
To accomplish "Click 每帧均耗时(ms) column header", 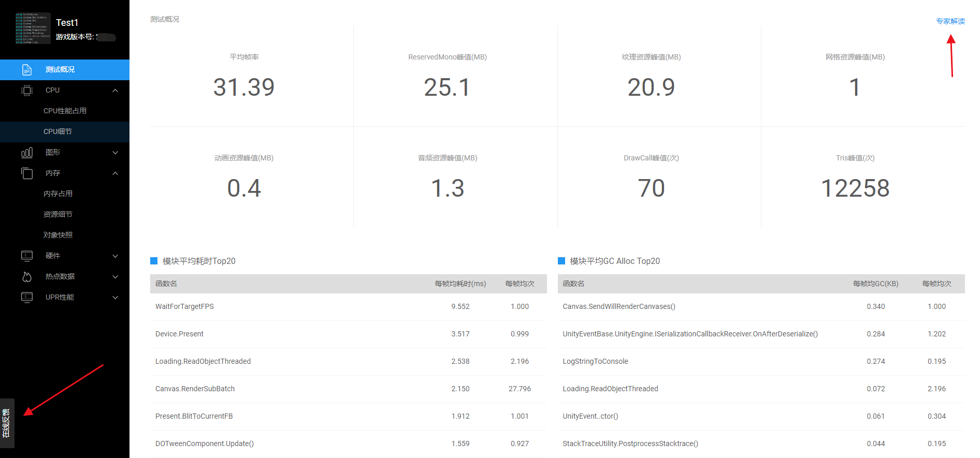I will 460,284.
